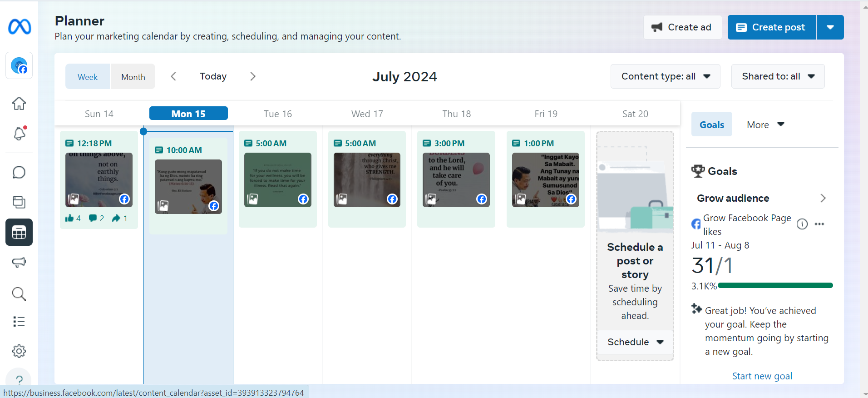Select the Wed 17 day header
This screenshot has width=868, height=398.
367,114
